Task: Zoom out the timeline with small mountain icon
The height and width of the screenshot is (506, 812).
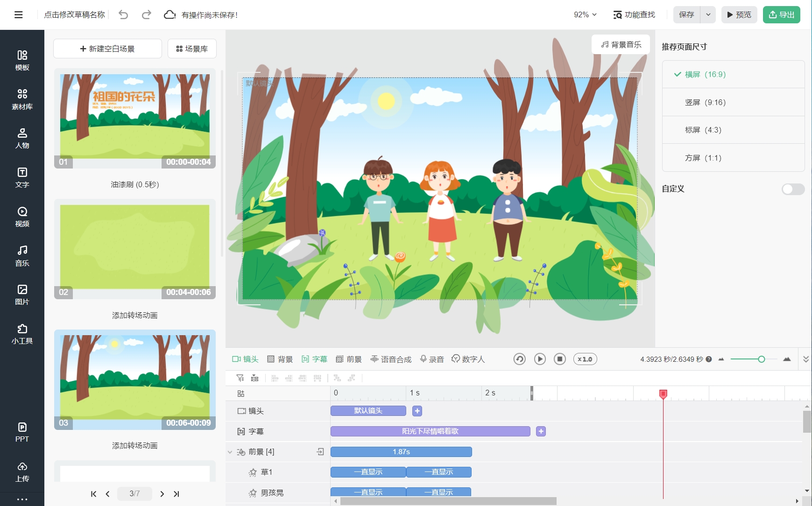Action: pyautogui.click(x=721, y=359)
